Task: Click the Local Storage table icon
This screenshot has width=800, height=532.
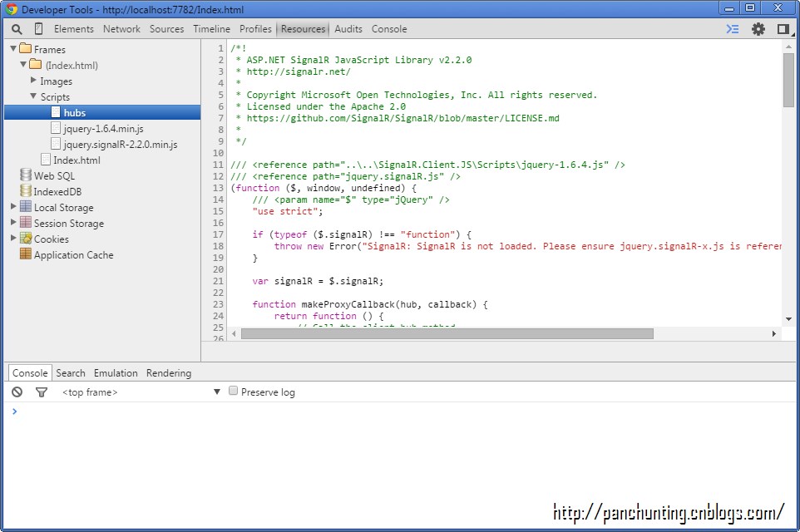Action: point(26,207)
